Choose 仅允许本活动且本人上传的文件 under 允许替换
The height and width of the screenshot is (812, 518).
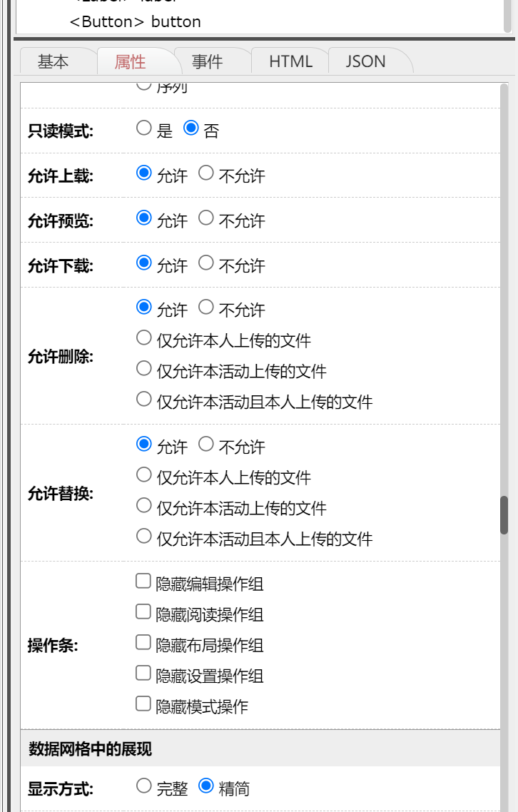tap(144, 536)
